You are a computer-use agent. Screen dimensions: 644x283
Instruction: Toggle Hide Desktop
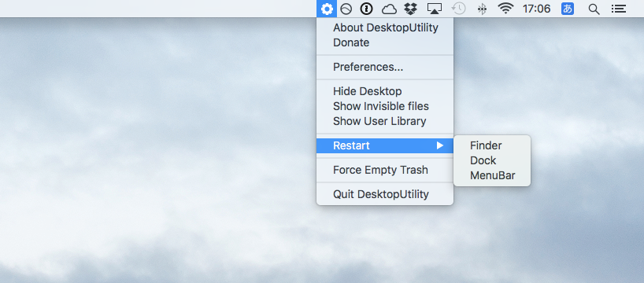[385, 91]
